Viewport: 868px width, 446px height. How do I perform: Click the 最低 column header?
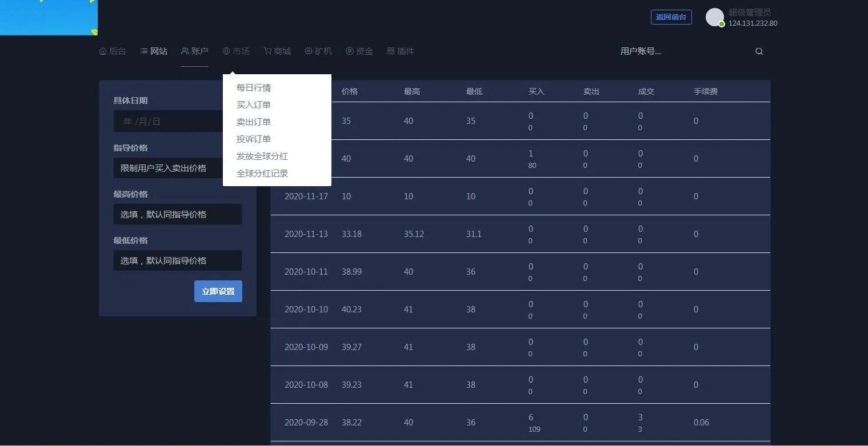tap(474, 91)
